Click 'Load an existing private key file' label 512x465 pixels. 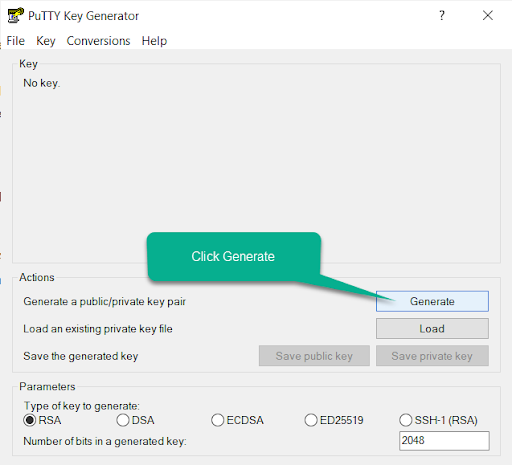[98, 329]
